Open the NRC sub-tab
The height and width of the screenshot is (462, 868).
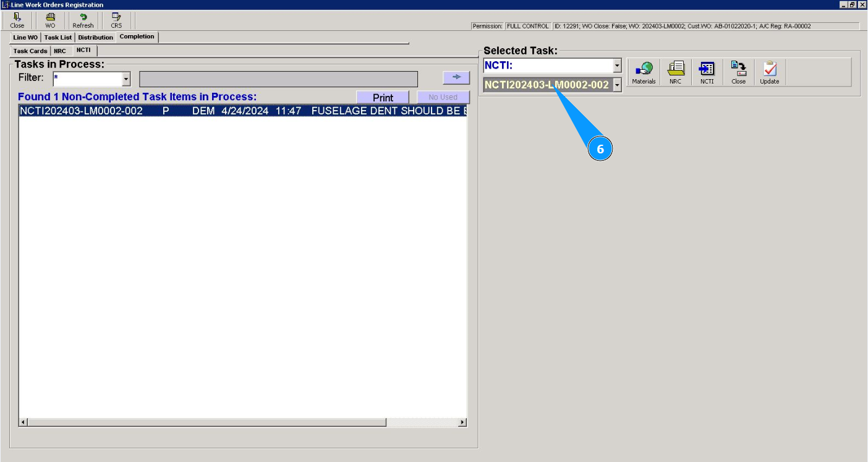60,51
